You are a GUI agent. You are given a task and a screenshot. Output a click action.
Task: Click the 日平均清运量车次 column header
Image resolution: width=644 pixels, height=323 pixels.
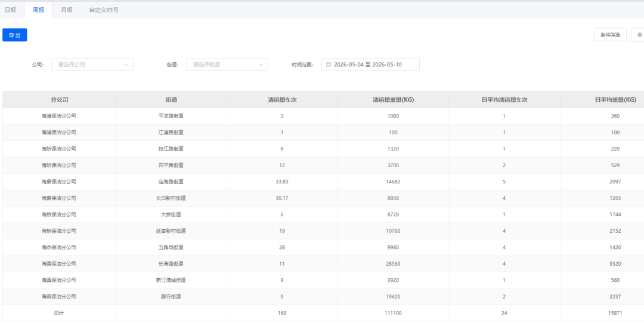pyautogui.click(x=504, y=100)
